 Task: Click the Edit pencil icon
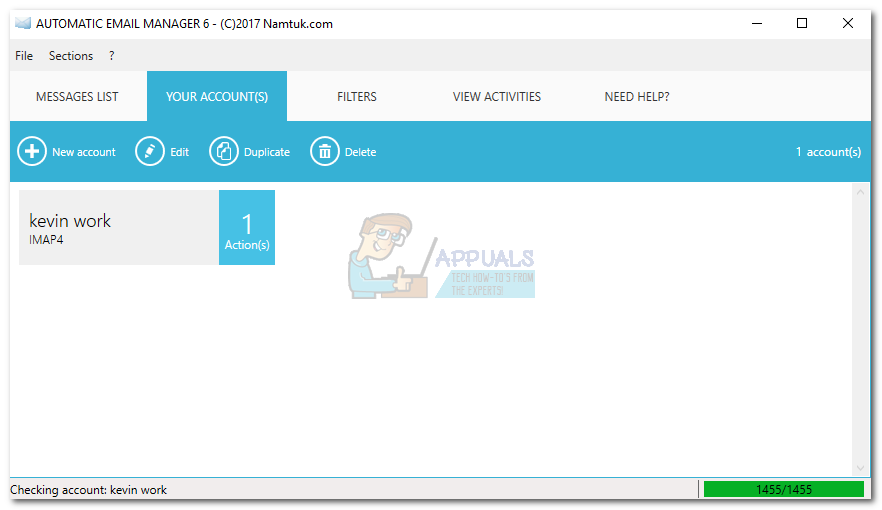(150, 151)
